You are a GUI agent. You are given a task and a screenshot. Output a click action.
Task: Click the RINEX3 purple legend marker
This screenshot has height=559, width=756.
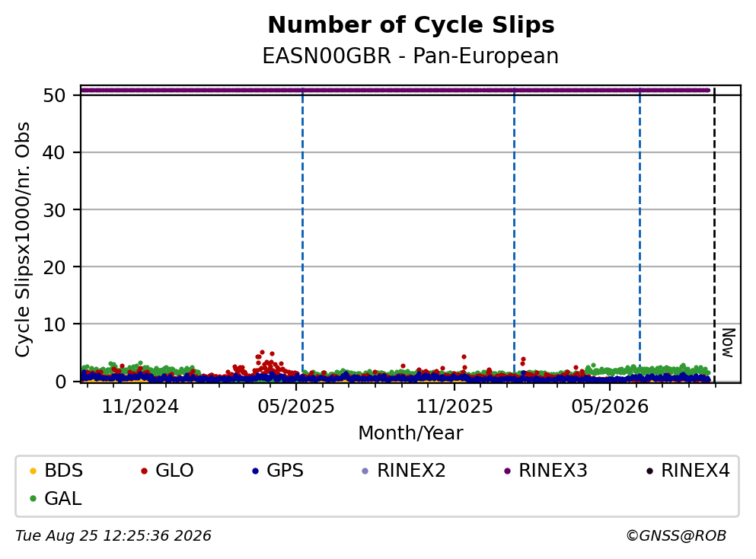pyautogui.click(x=507, y=471)
